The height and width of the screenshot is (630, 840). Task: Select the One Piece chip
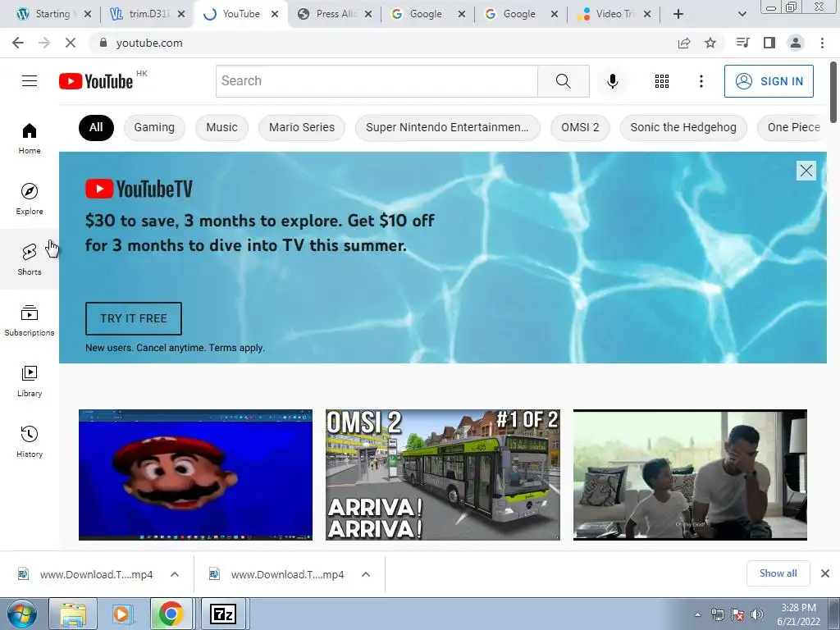(793, 127)
